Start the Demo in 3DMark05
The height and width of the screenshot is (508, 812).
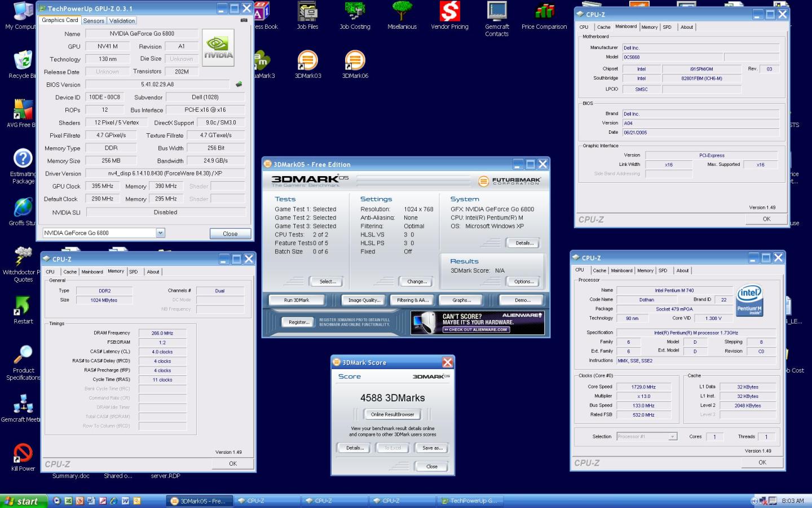click(x=522, y=300)
